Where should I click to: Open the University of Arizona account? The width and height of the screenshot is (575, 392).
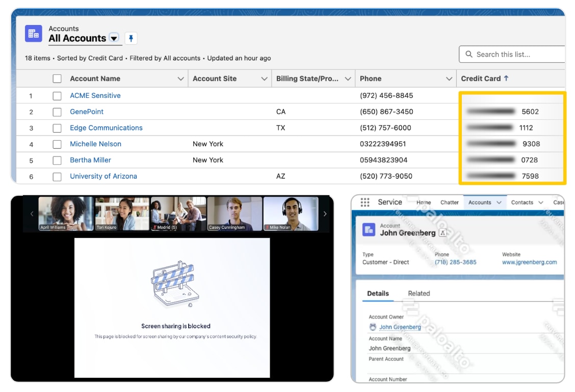[103, 176]
